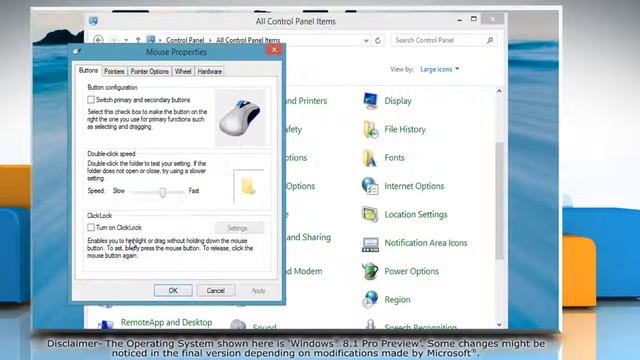Open the Notification Area Icons link
This screenshot has width=640, height=360.
[426, 243]
